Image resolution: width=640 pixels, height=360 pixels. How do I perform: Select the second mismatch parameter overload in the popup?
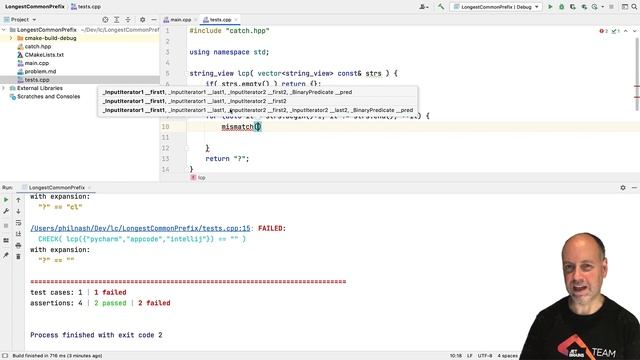tap(258, 101)
